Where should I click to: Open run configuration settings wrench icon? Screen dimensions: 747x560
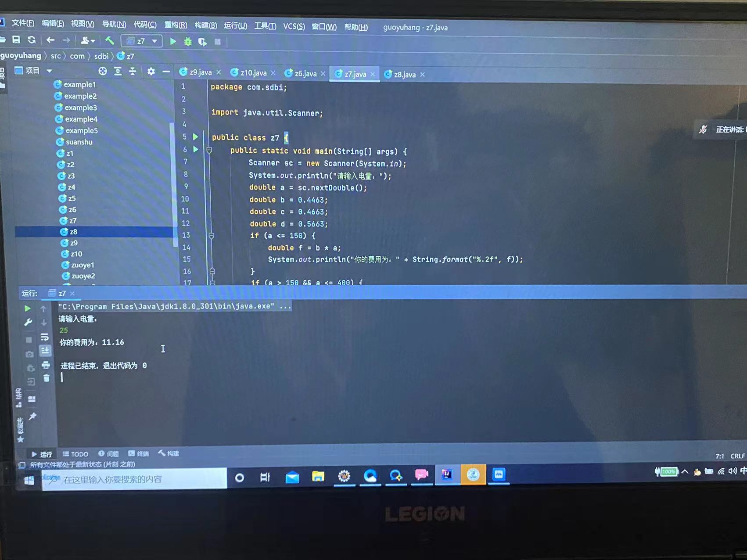pyautogui.click(x=28, y=323)
